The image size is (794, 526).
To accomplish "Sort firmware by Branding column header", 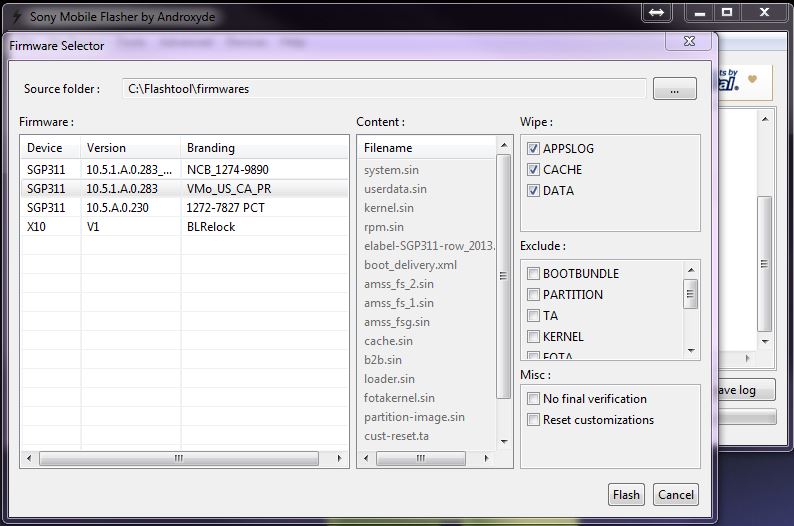I will 264,148.
